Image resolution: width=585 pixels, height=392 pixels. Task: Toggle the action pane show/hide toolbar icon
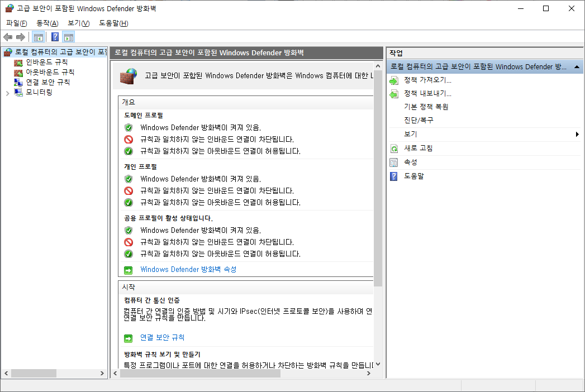point(69,37)
